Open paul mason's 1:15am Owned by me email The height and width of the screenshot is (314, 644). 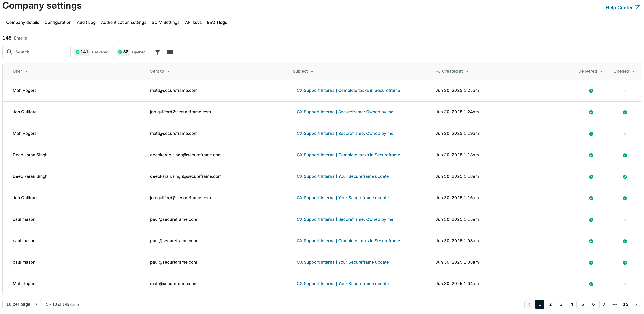point(344,219)
